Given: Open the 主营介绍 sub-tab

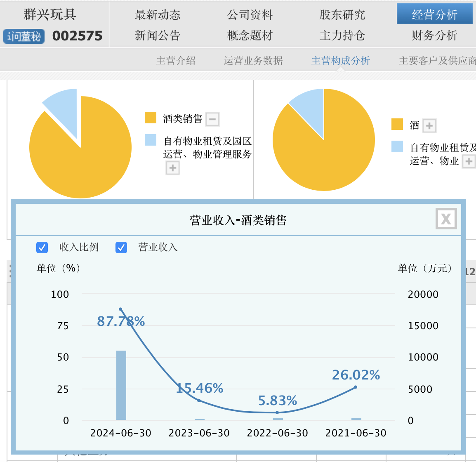Looking at the screenshot, I should (x=176, y=61).
